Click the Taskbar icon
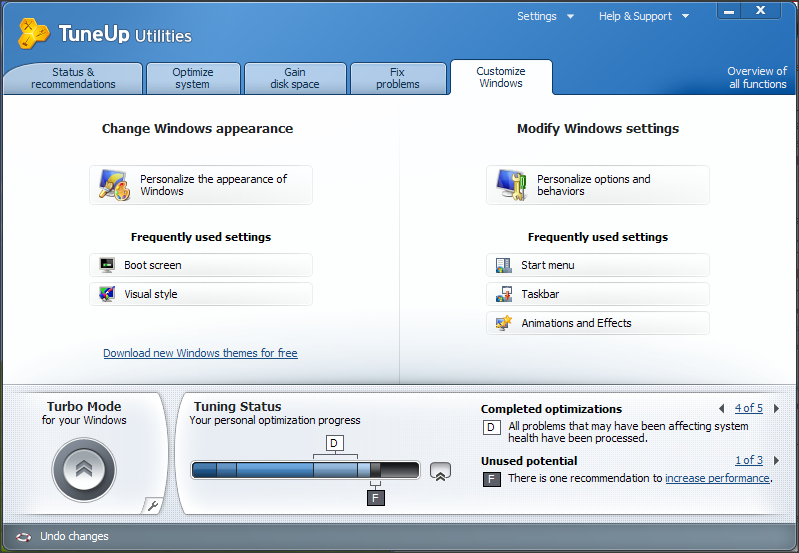 [x=503, y=294]
